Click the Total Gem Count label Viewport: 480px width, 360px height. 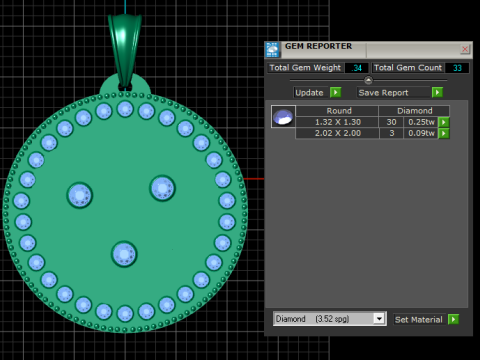coord(407,68)
